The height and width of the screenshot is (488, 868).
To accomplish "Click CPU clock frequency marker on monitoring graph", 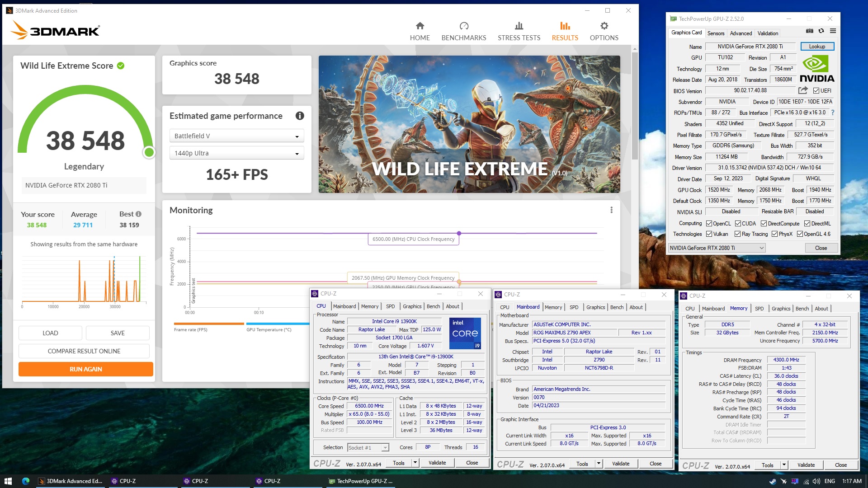I will pos(459,233).
